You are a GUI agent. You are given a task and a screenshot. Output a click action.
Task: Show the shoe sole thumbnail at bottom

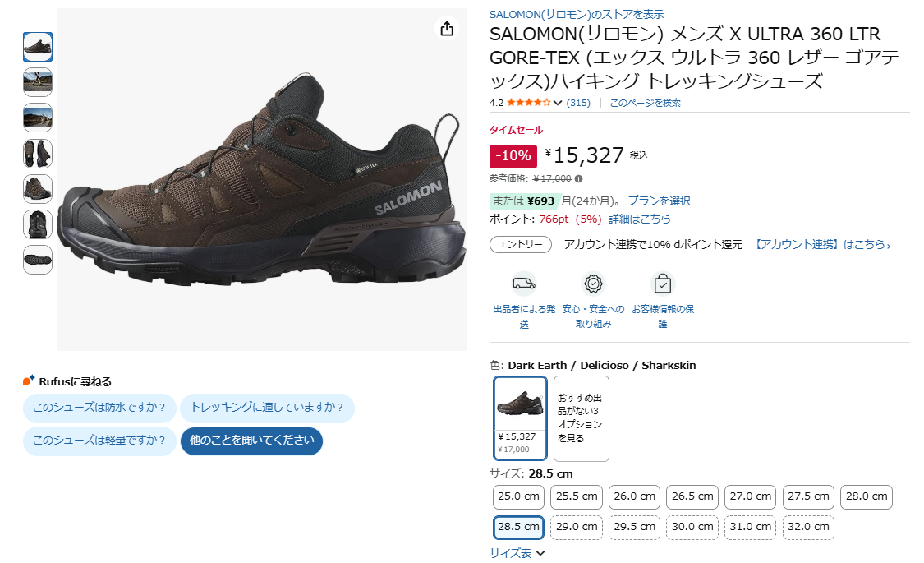[x=38, y=260]
